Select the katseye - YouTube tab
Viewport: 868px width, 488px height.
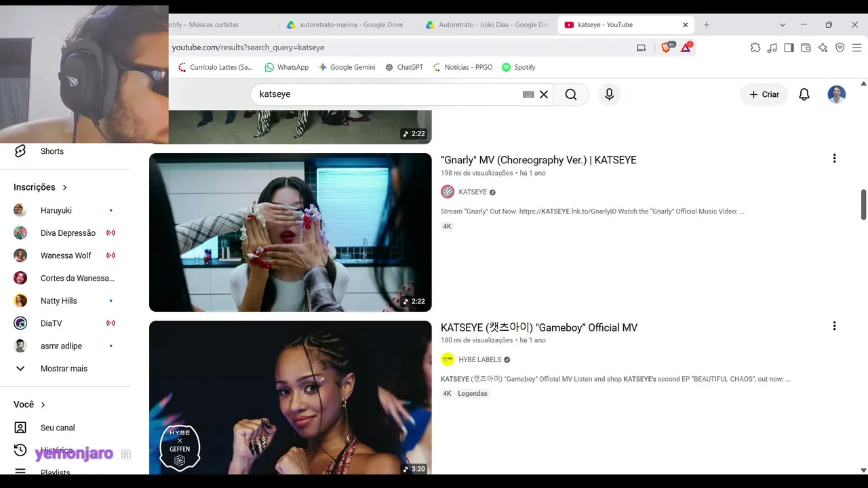(625, 24)
